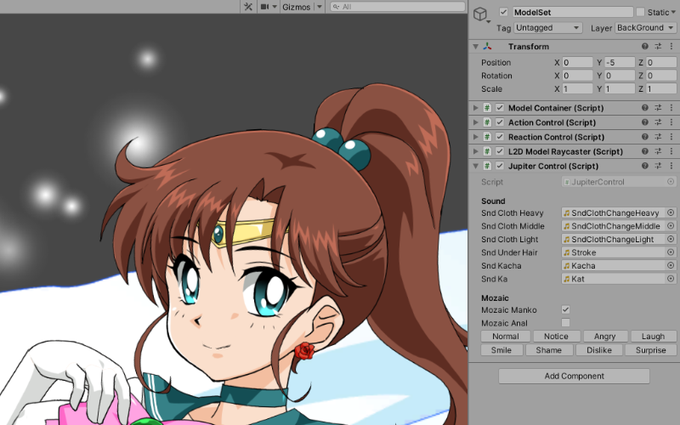This screenshot has height=425, width=680.
Task: Open Action Control preset icon
Action: point(658,122)
